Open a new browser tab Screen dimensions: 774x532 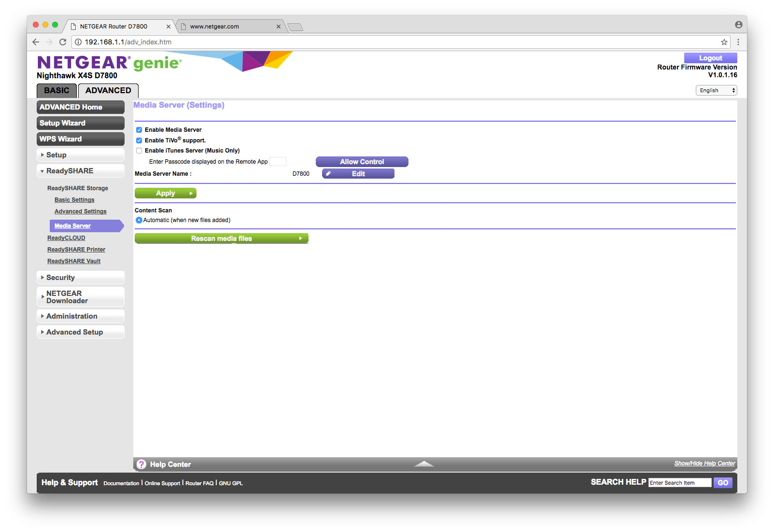pos(295,27)
